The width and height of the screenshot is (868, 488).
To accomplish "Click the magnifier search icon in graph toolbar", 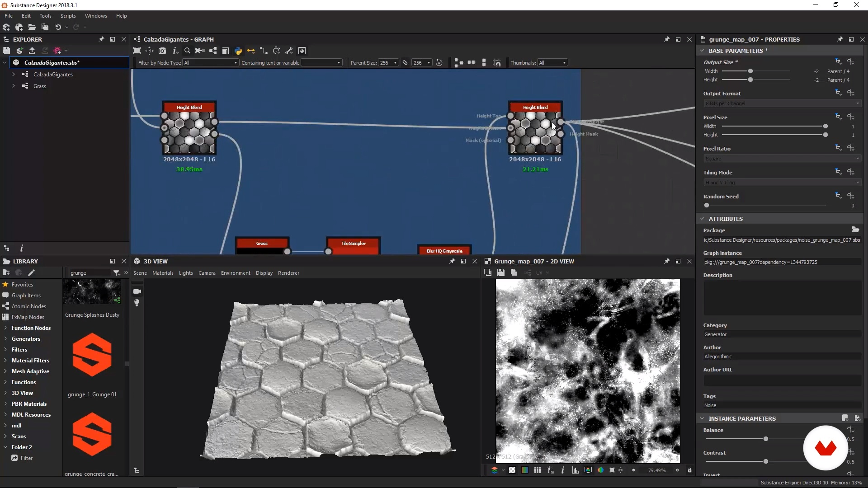I will tap(187, 51).
